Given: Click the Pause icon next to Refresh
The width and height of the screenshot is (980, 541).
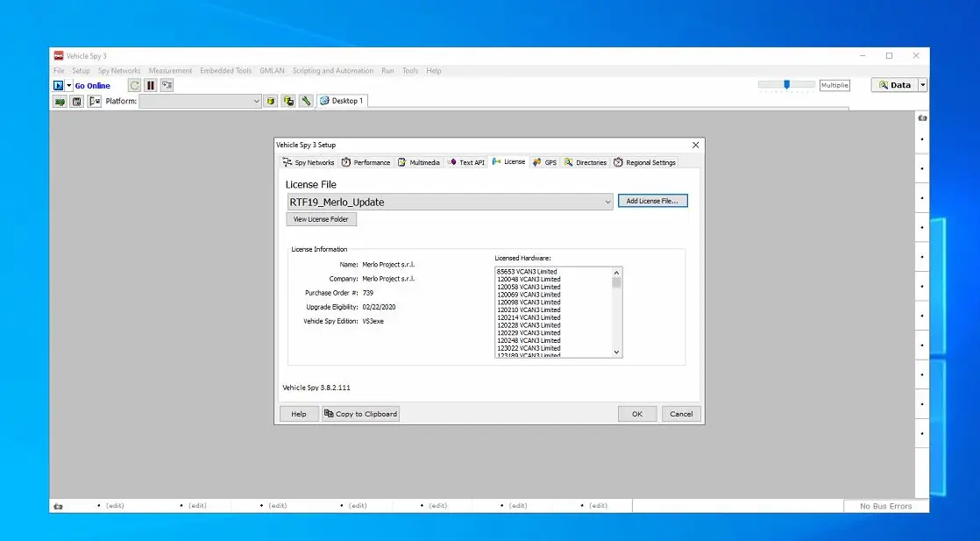Looking at the screenshot, I should coord(149,85).
